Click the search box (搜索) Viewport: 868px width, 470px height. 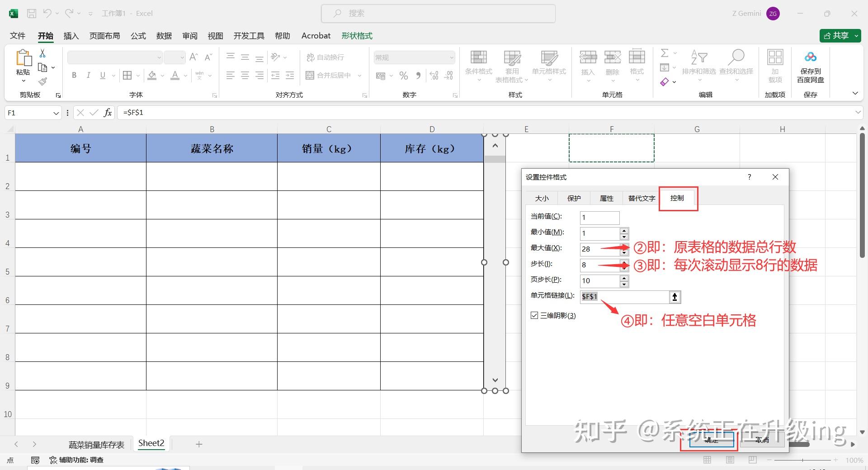pos(438,14)
